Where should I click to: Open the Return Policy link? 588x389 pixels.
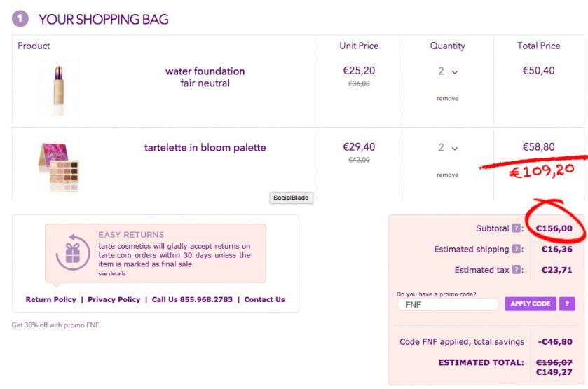50,300
